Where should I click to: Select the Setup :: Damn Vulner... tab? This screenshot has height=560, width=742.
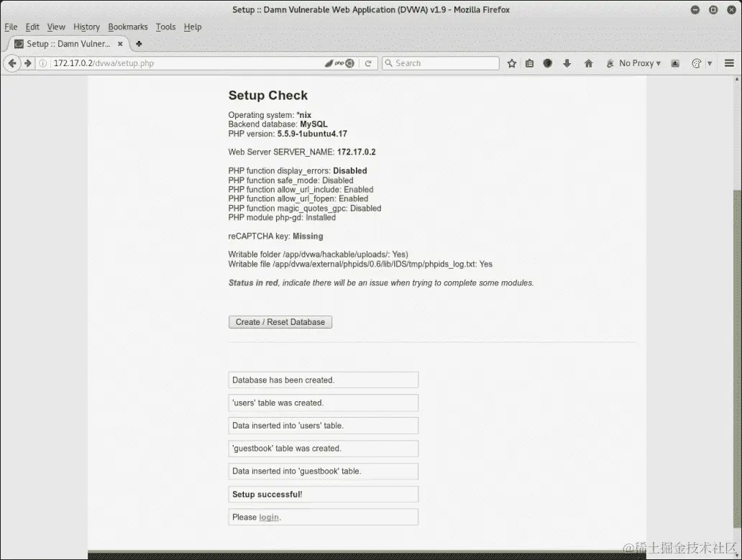point(68,44)
